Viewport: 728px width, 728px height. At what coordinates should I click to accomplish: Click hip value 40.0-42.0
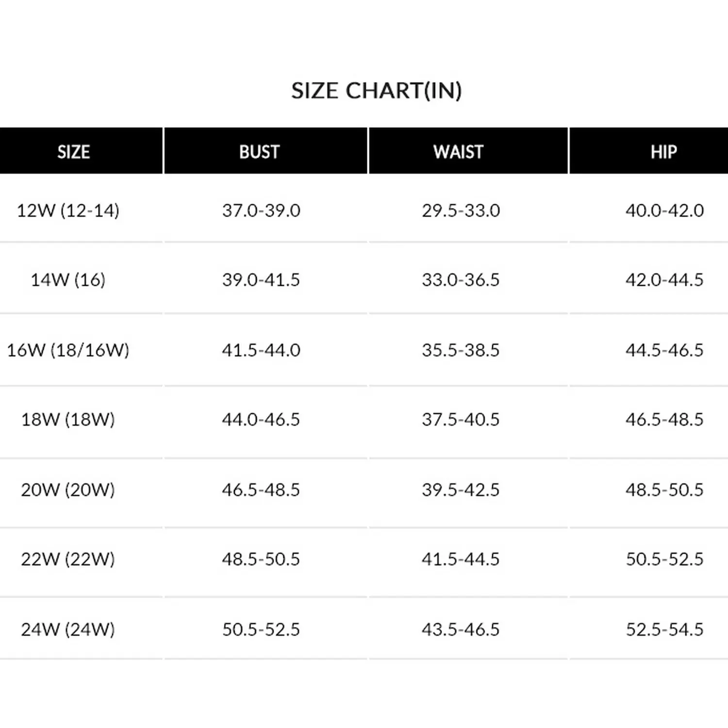[x=664, y=211]
